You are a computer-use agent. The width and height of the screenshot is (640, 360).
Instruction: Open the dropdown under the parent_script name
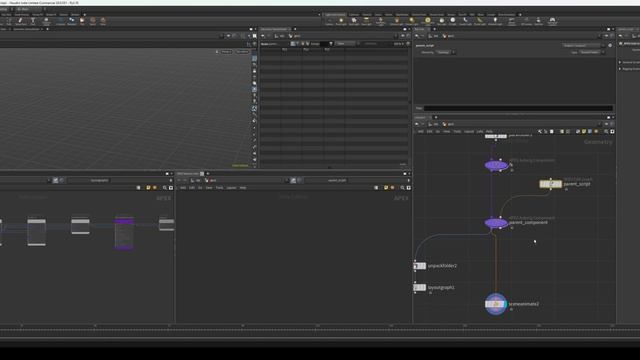coord(446,53)
